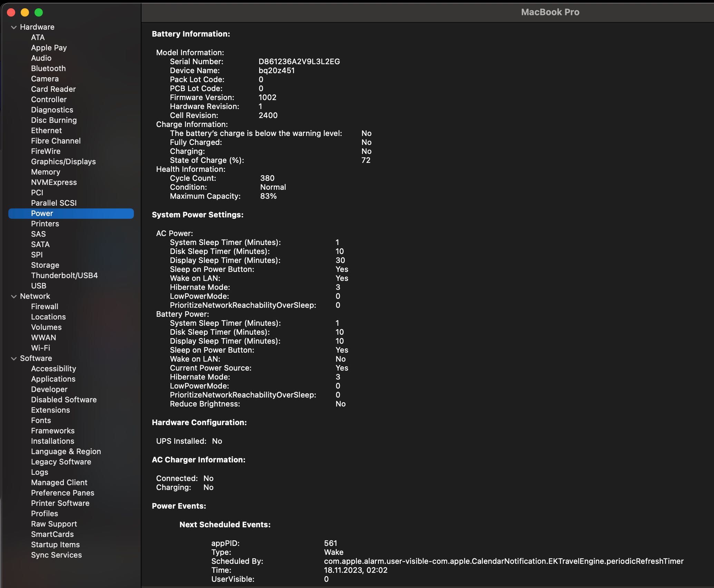Collapse the Software section chevron
Screen dimensions: 714x588
[14, 359]
